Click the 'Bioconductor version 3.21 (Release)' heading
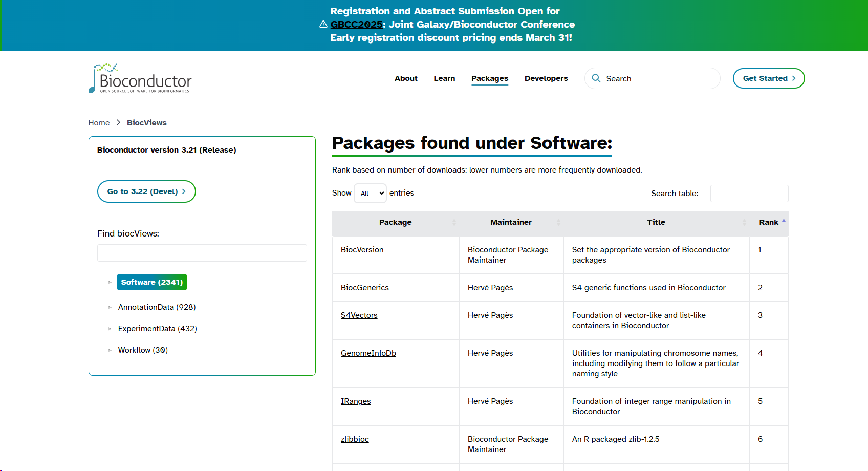The image size is (868, 471). pos(167,150)
